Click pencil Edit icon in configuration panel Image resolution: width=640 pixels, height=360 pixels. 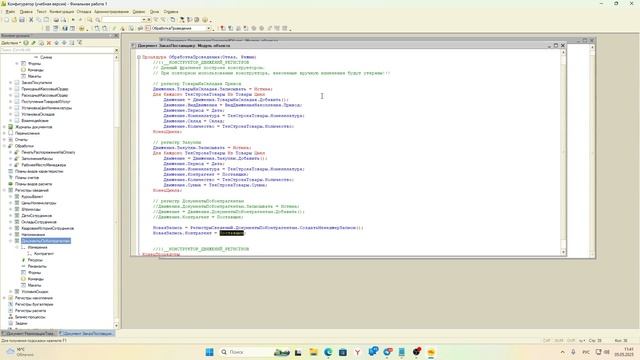[33, 42]
